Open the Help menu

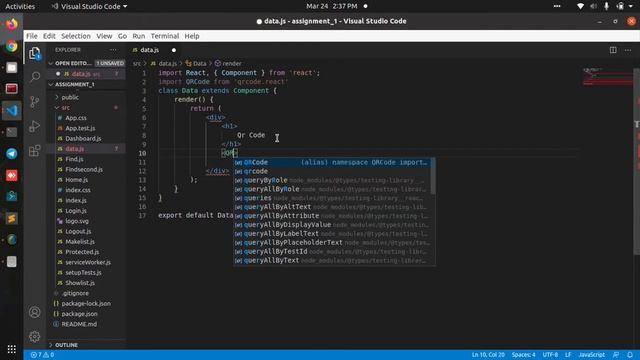(x=192, y=36)
